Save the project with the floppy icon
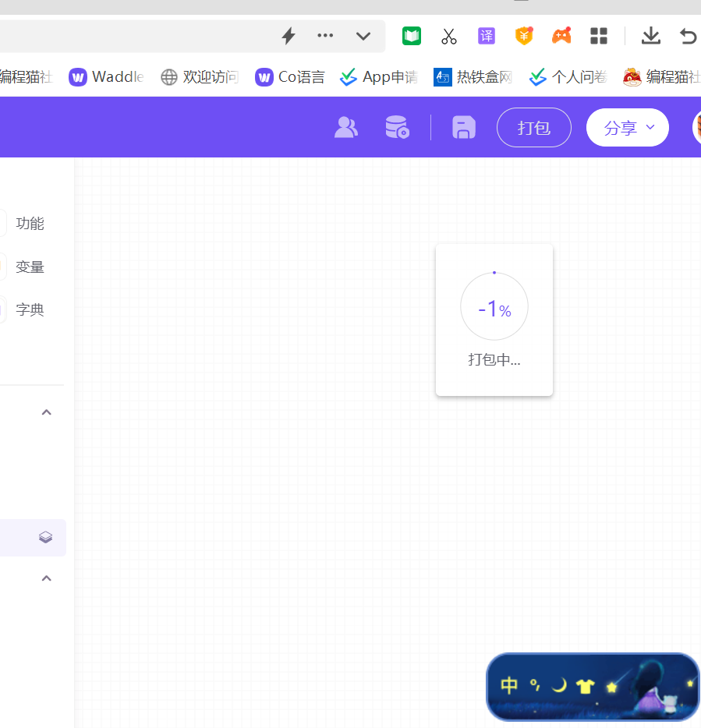 click(x=464, y=127)
